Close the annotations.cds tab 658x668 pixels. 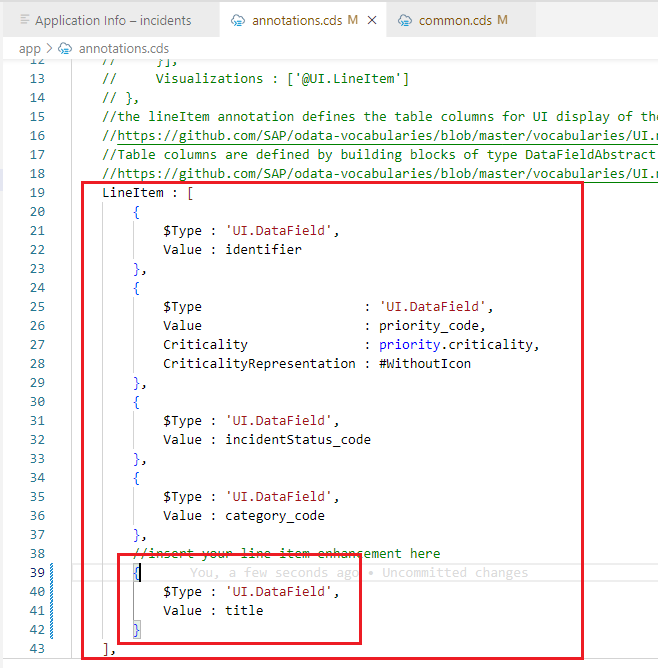[x=372, y=20]
